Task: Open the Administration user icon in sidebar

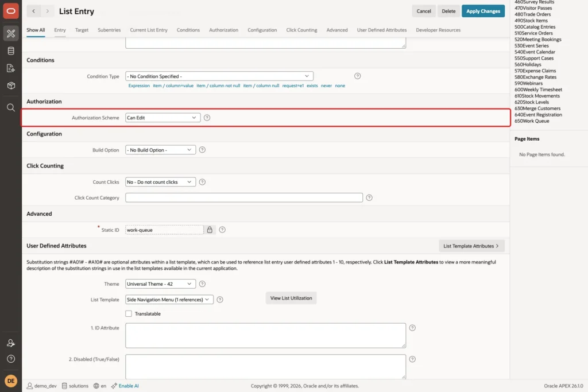Action: coord(11,343)
